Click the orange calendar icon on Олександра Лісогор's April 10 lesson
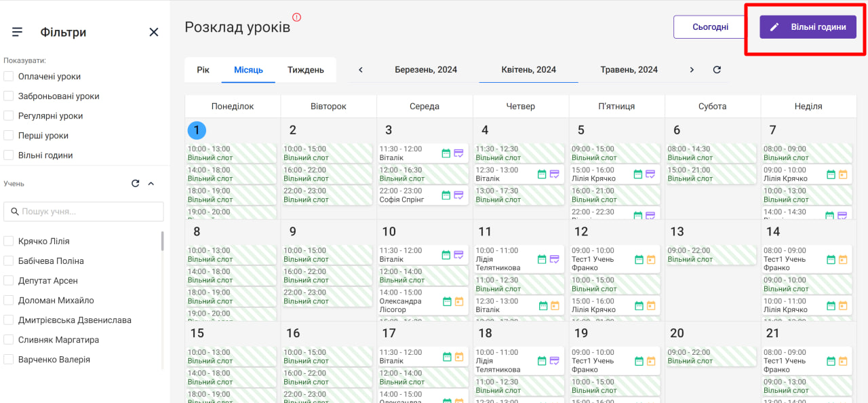 458,302
